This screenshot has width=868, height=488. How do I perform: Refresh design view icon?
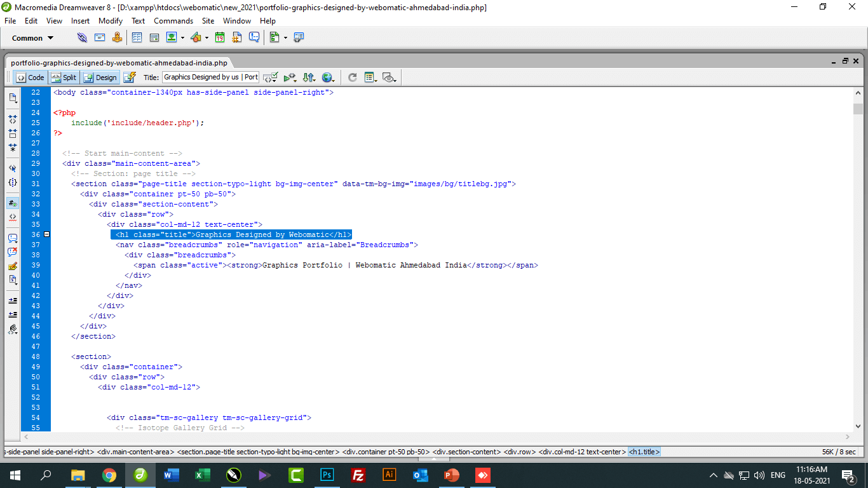(353, 78)
